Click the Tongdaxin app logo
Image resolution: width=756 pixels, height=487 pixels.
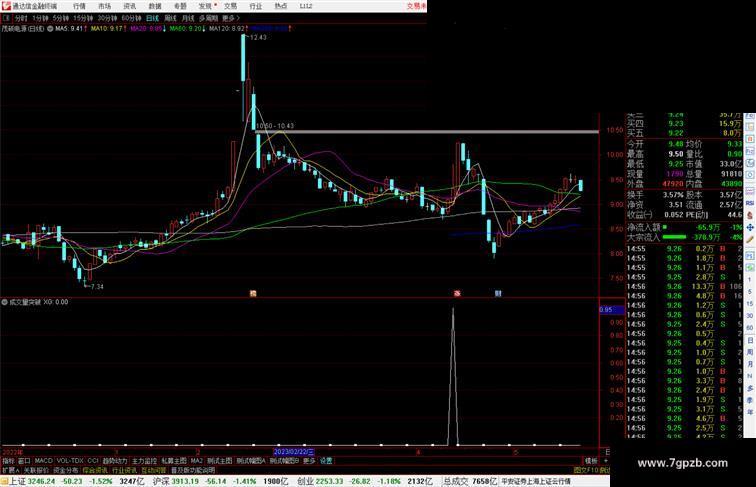click(6, 6)
